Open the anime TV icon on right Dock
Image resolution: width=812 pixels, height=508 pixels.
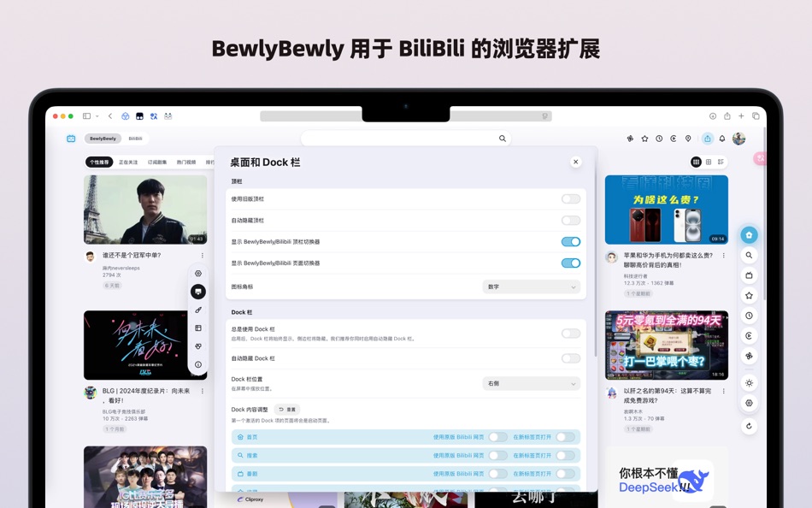coord(749,275)
